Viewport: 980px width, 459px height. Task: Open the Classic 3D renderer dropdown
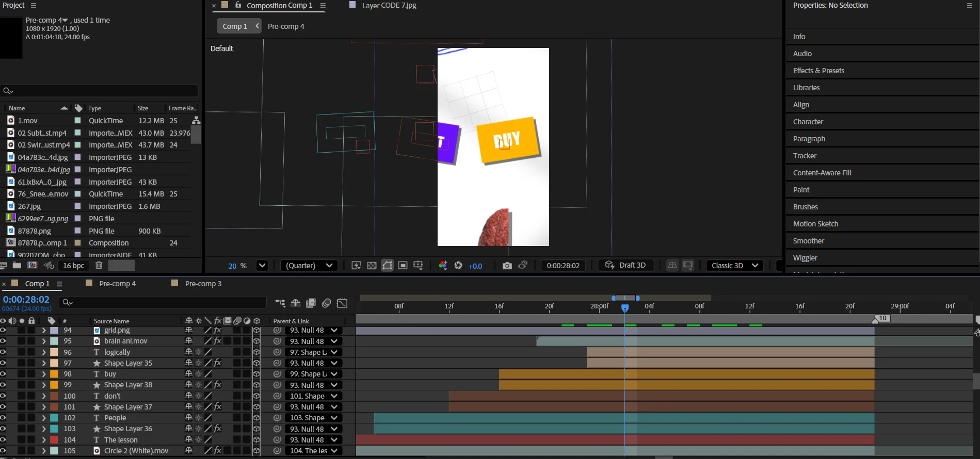[x=735, y=266]
